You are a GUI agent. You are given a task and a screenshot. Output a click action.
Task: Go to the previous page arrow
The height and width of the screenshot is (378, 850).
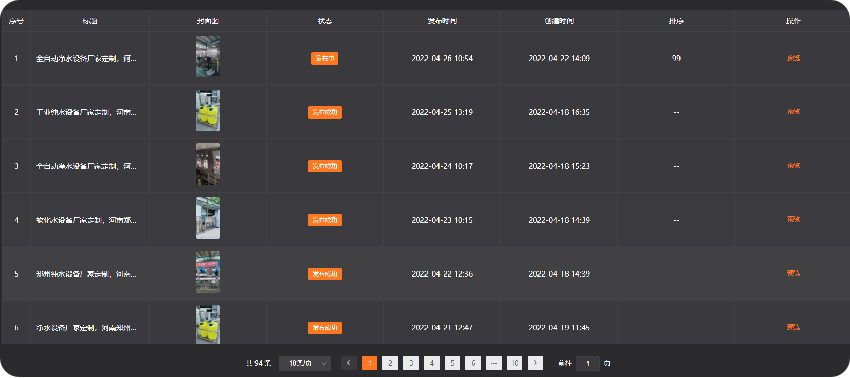(349, 363)
